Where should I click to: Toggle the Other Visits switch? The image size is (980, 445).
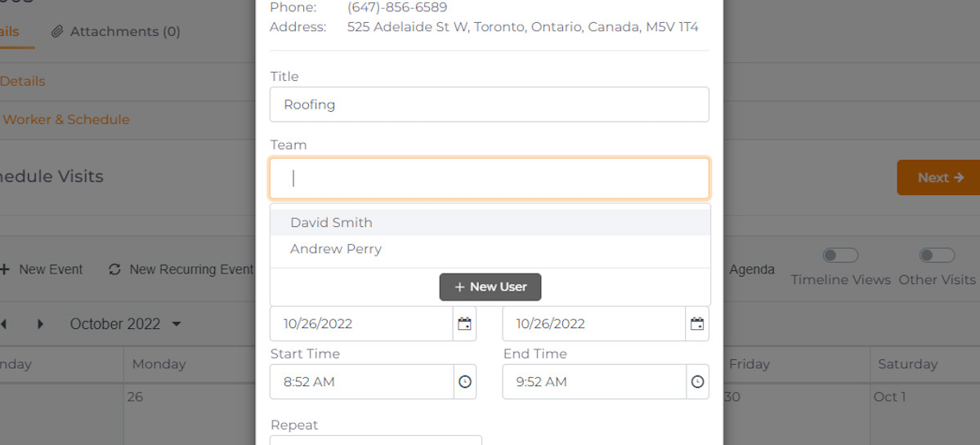coord(937,256)
